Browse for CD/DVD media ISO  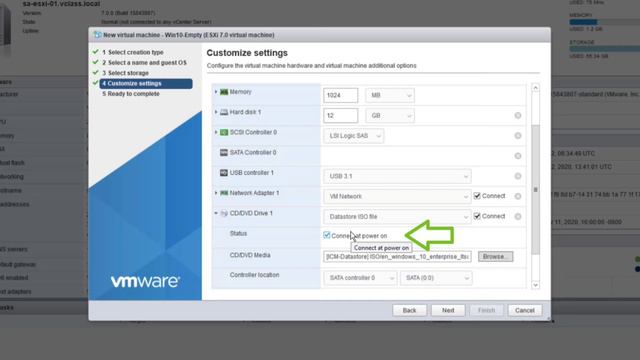[496, 256]
